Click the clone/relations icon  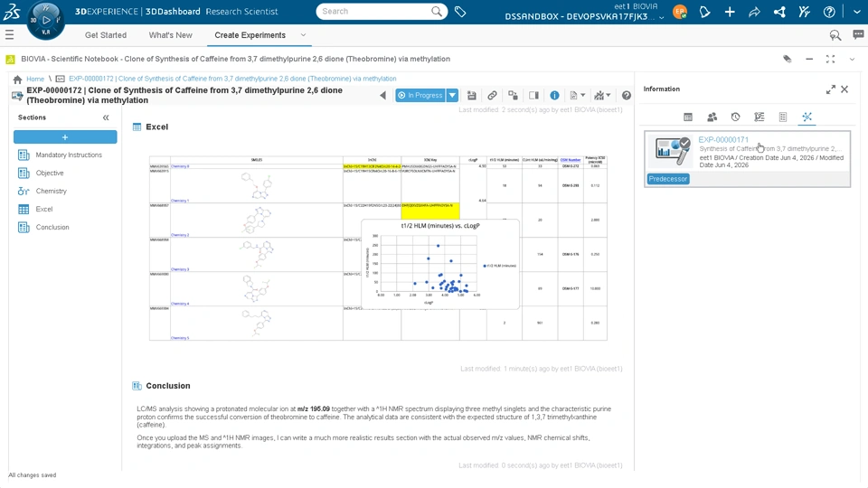514,95
